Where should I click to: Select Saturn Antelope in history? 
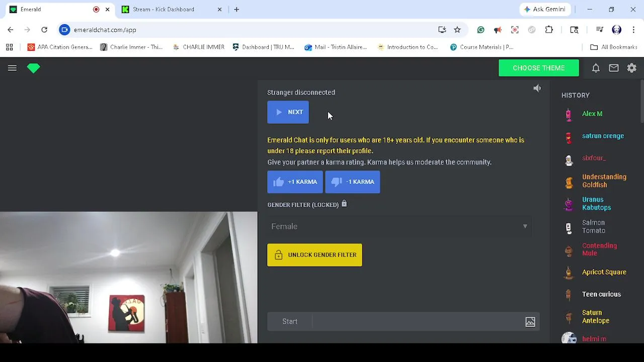(596, 317)
